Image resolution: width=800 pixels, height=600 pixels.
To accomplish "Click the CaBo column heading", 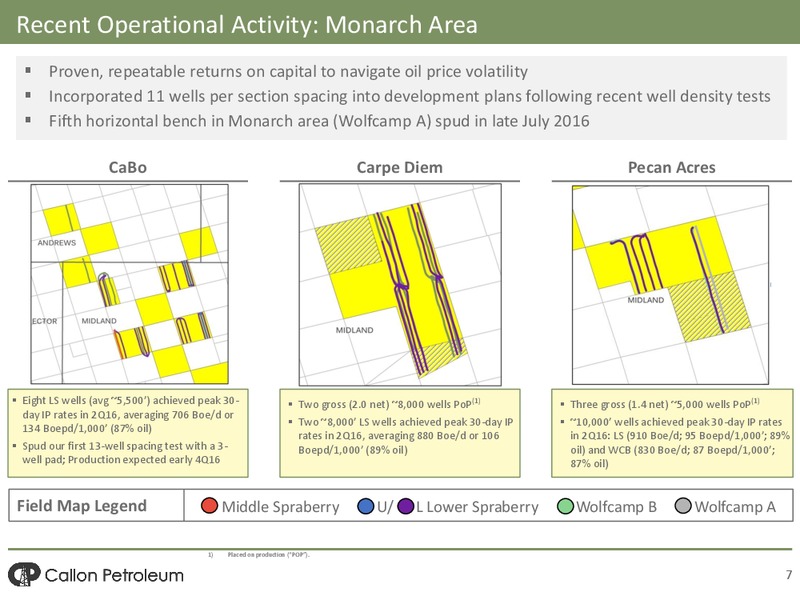I will [128, 167].
